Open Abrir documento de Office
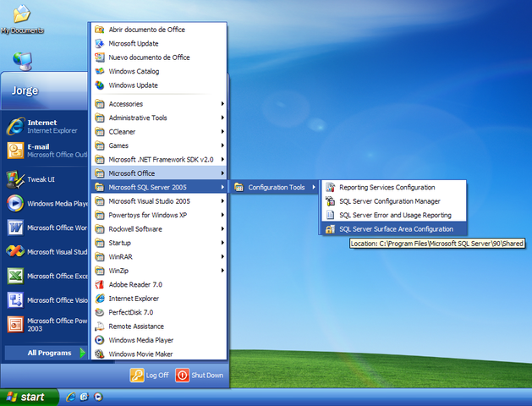 click(x=159, y=30)
